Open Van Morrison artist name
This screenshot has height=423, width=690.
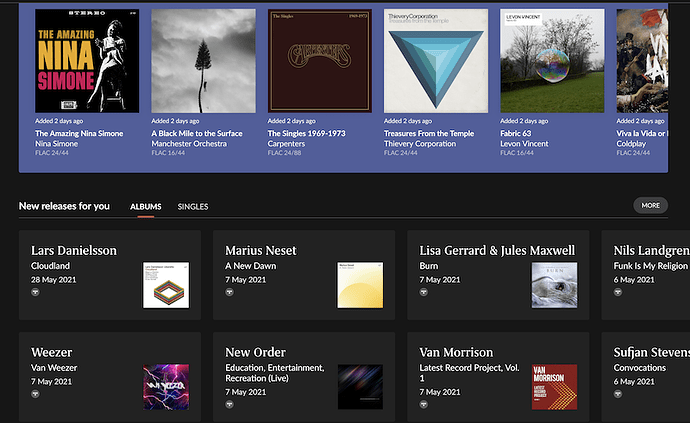456,352
